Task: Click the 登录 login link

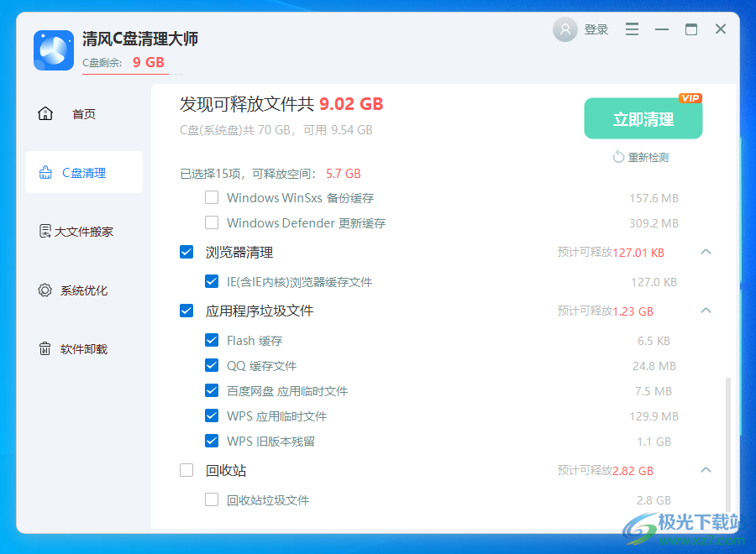Action: click(x=596, y=29)
